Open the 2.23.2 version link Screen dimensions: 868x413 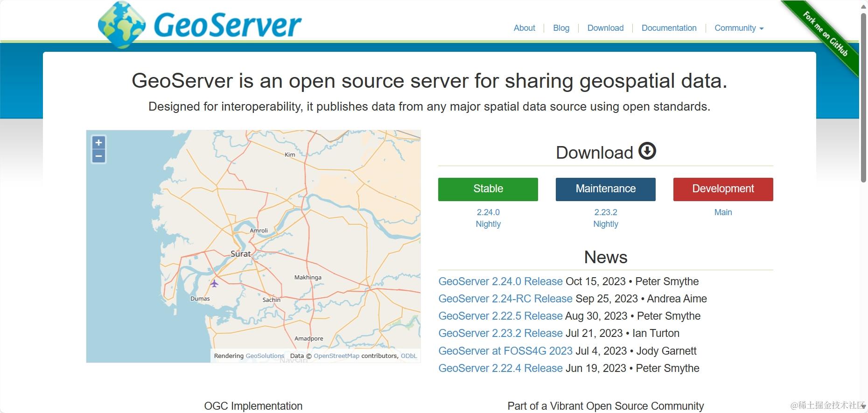point(606,212)
